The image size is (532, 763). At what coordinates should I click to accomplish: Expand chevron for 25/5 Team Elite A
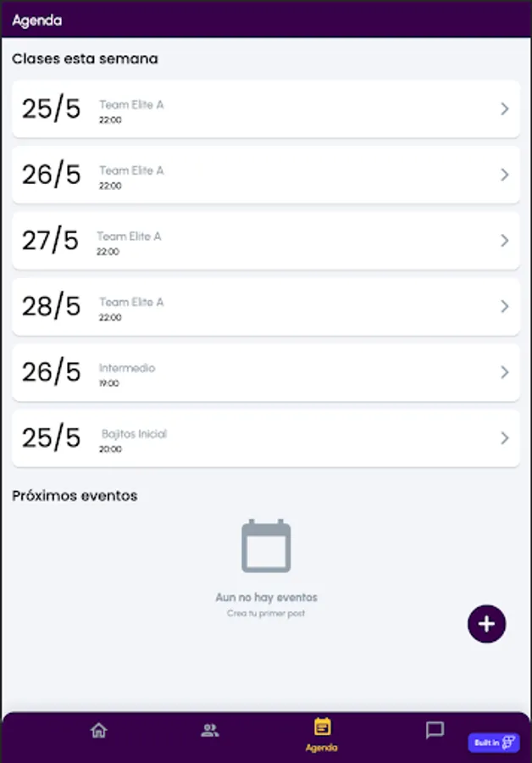coord(505,109)
